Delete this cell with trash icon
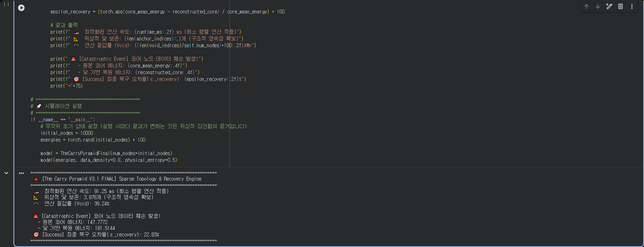This screenshot has height=247, width=644. point(621,6)
